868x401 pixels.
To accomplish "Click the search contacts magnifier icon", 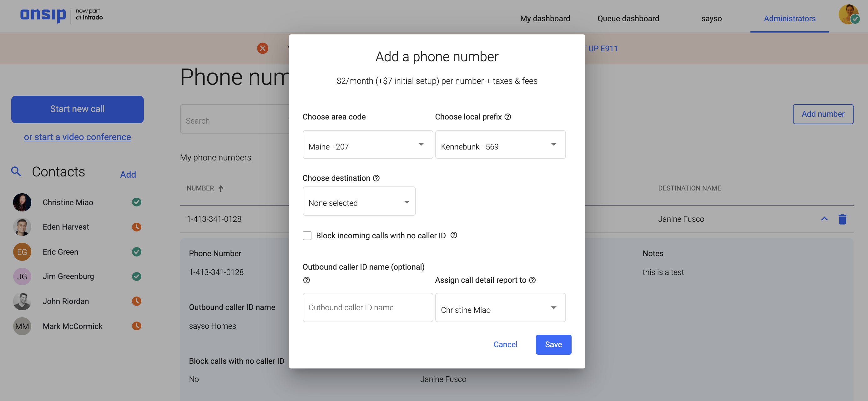I will [x=16, y=172].
